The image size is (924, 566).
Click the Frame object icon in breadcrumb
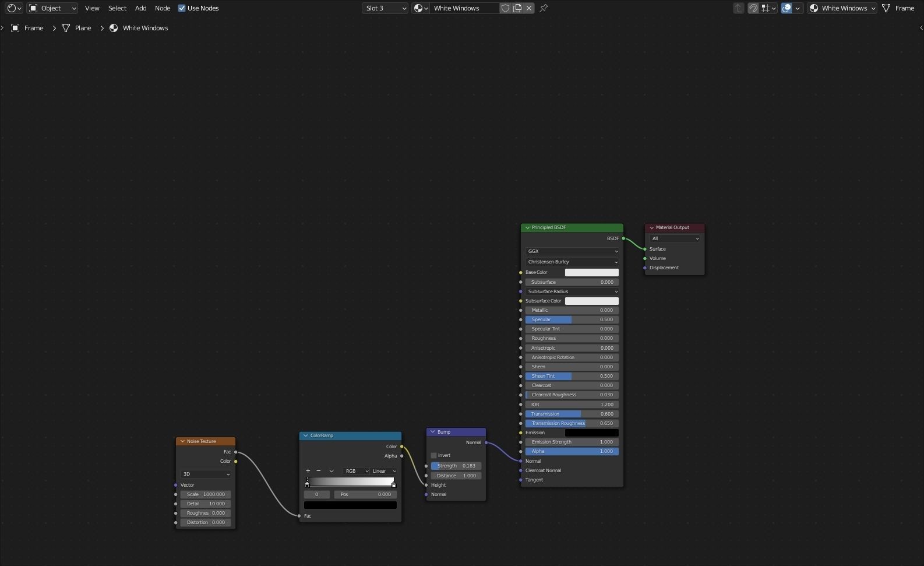point(15,28)
